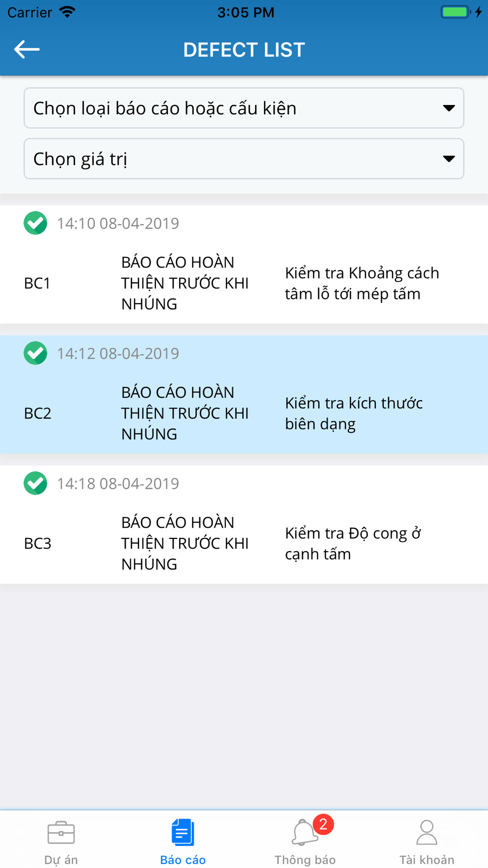Viewport: 488px width, 868px height.
Task: Toggle the green checkmark on BC1
Action: coord(36,223)
